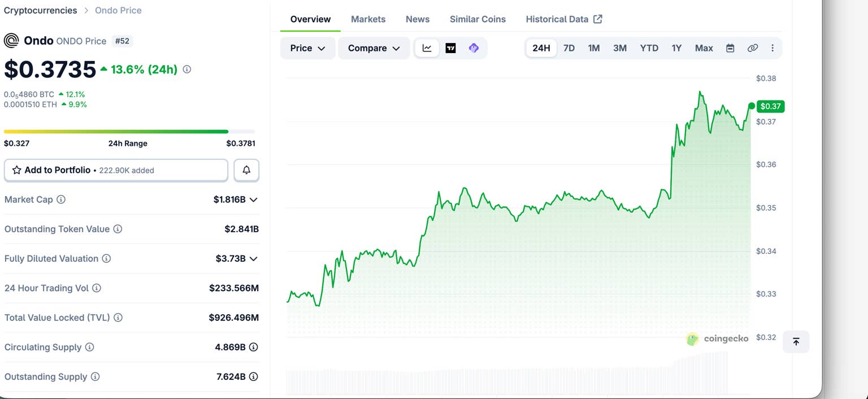The height and width of the screenshot is (399, 868).
Task: Click info icon next to 7.624B value
Action: click(x=254, y=376)
